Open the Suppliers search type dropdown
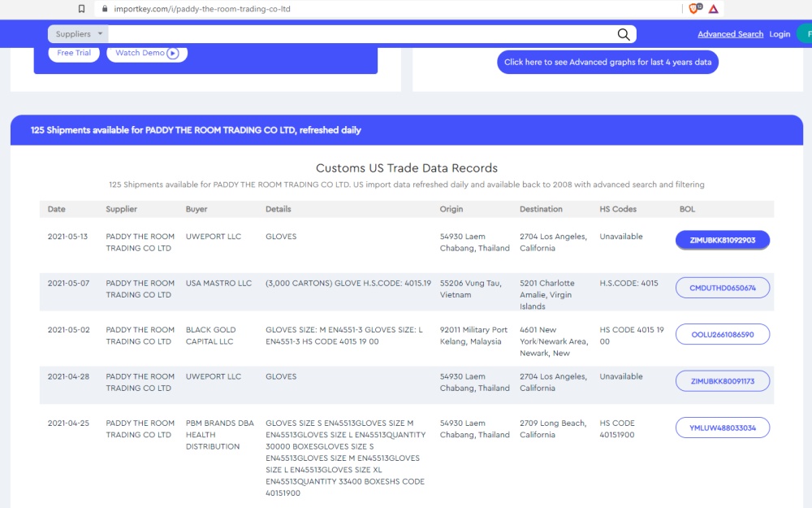The image size is (812, 508). pos(78,34)
